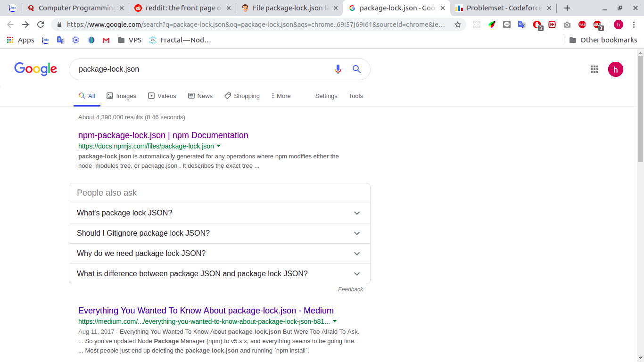Open the Chrome three-dot menu

tap(633, 25)
